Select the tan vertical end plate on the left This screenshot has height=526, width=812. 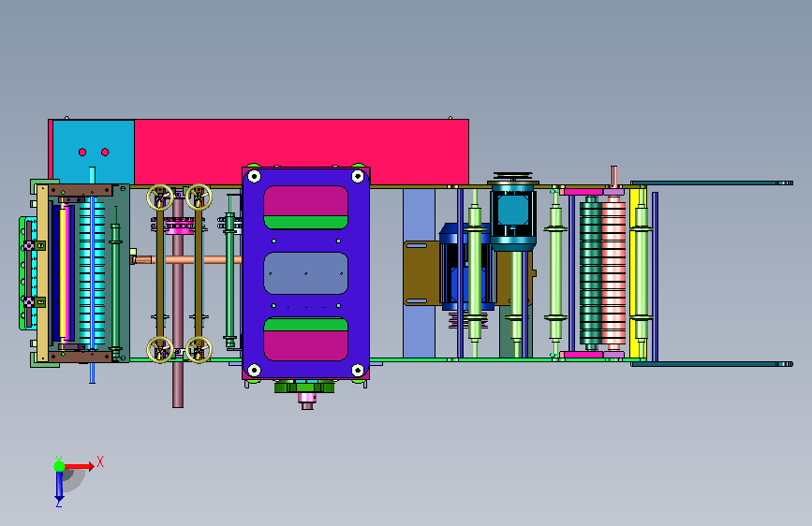coord(42,273)
